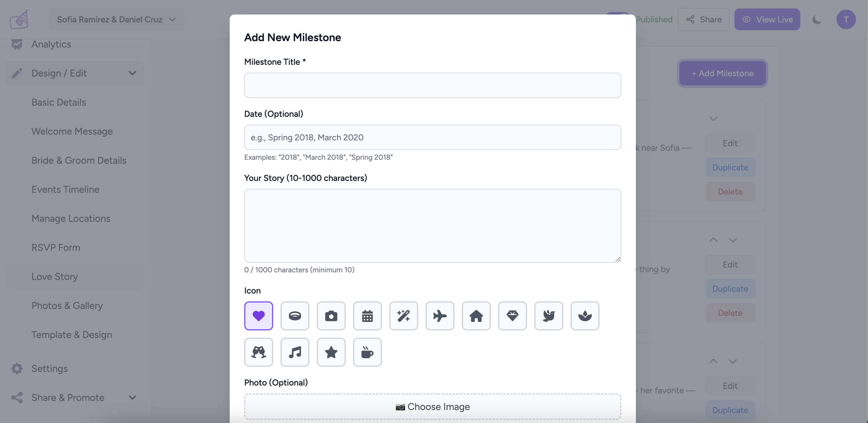This screenshot has width=868, height=423.
Task: Click the Date (Optional) field
Action: click(x=432, y=137)
